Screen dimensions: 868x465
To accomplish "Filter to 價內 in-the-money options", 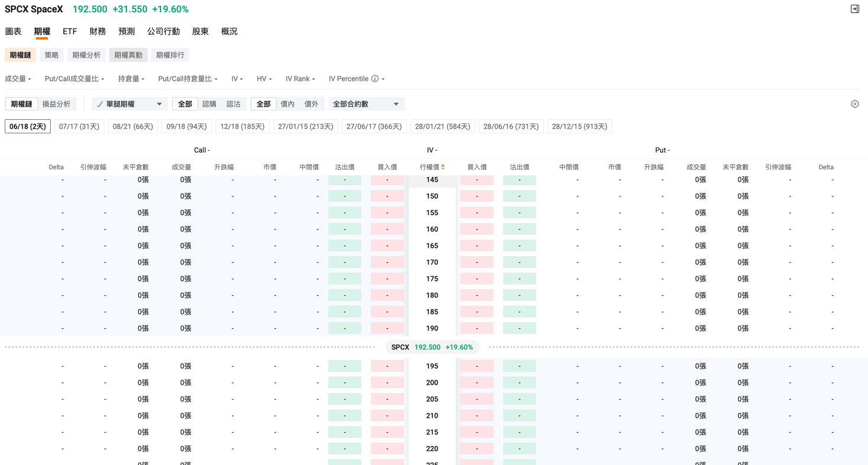I will [288, 104].
